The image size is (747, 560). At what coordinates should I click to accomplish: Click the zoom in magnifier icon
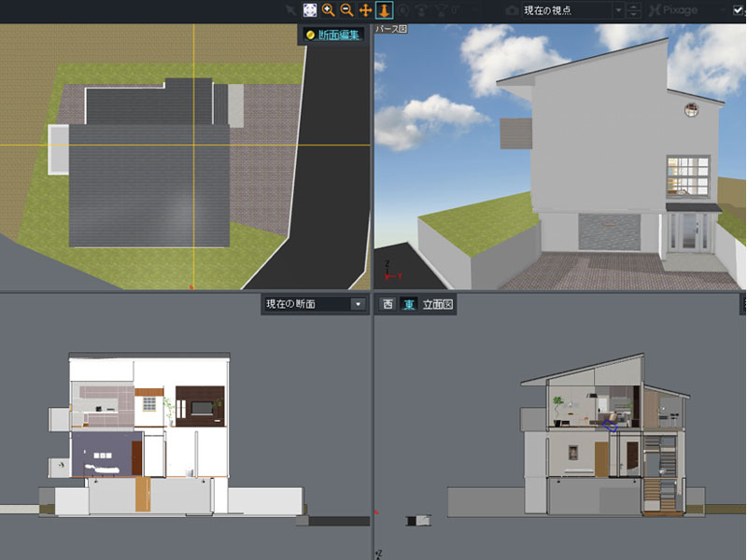(x=328, y=10)
